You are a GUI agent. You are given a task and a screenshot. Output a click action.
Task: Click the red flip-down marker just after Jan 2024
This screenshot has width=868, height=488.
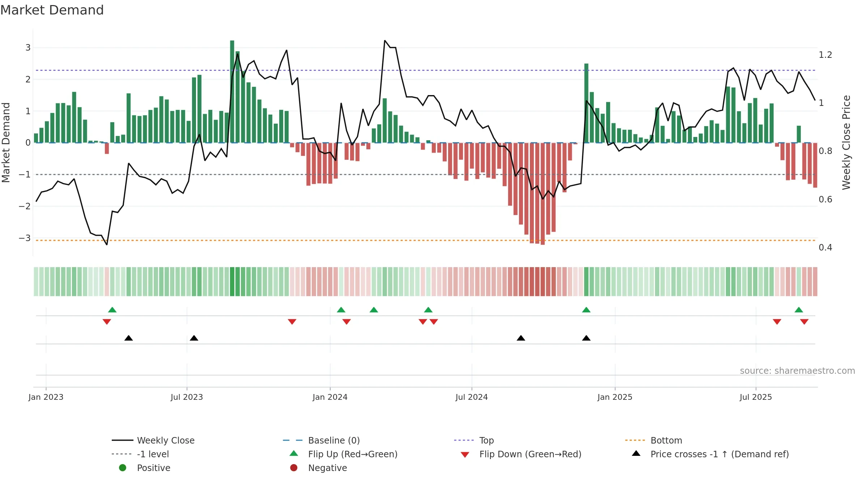pyautogui.click(x=346, y=322)
